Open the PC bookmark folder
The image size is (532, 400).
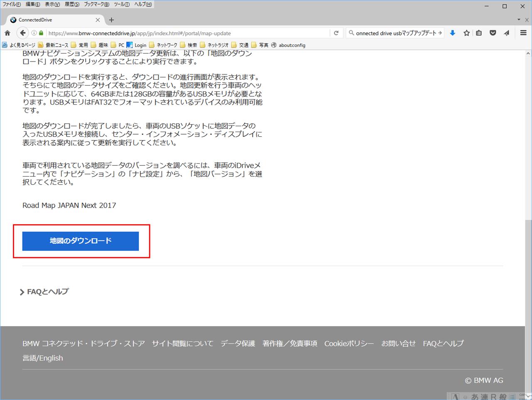pos(118,45)
